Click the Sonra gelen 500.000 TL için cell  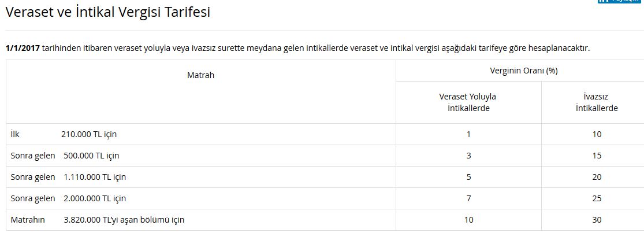tap(201, 156)
